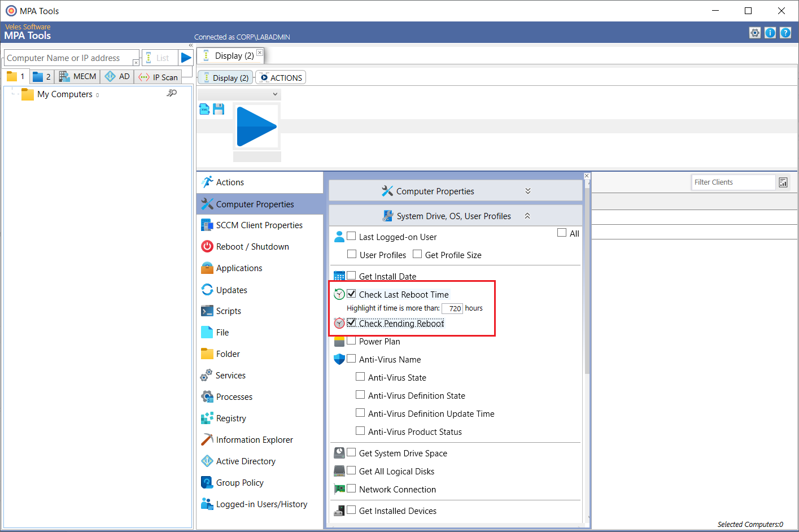
Task: Enable Anti-Virus Name checkbox
Action: click(x=351, y=359)
